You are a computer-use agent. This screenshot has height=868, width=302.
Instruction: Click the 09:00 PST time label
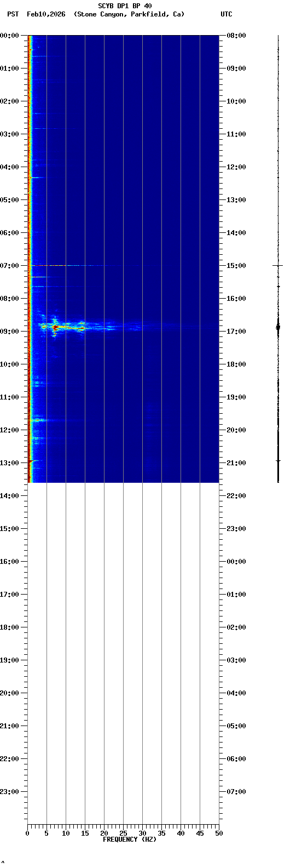coord(9,332)
